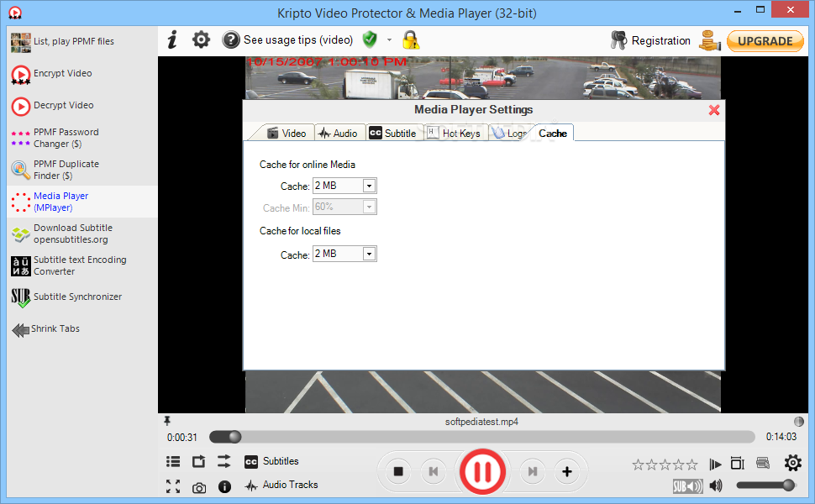Toggle the shuffle arrows icon

click(224, 461)
